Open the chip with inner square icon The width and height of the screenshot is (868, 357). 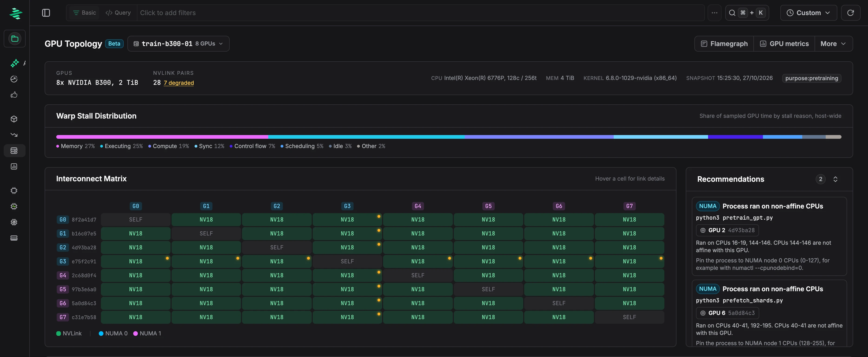(14, 222)
